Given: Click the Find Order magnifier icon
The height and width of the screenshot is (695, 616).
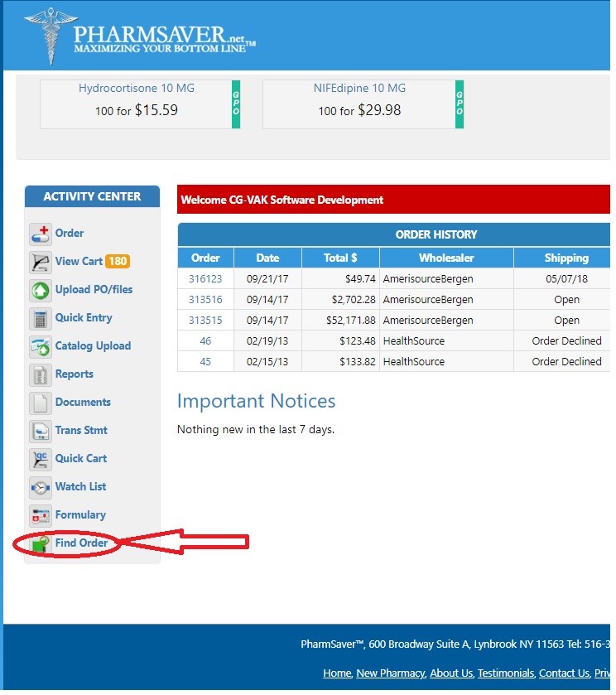Looking at the screenshot, I should (x=41, y=544).
